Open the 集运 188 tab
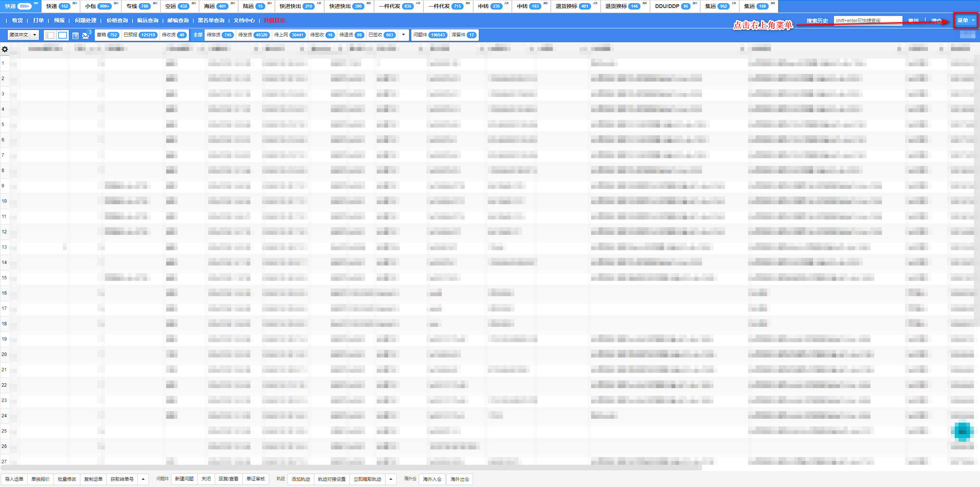Image resolution: width=980 pixels, height=487 pixels. [x=758, y=6]
